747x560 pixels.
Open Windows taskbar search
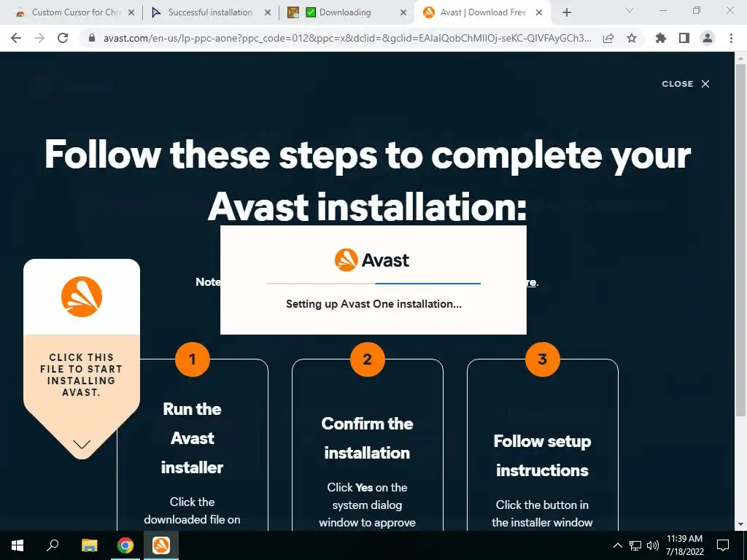tap(53, 545)
